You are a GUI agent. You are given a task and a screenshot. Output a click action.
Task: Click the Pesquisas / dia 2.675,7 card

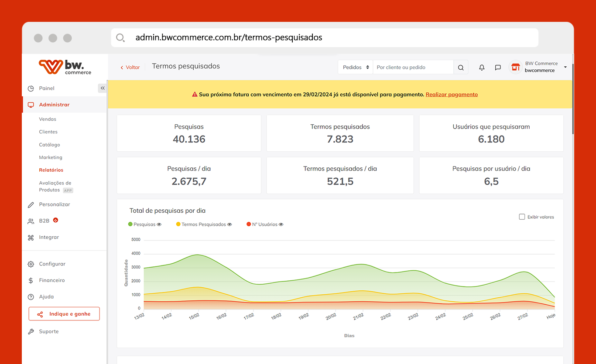coord(189,176)
